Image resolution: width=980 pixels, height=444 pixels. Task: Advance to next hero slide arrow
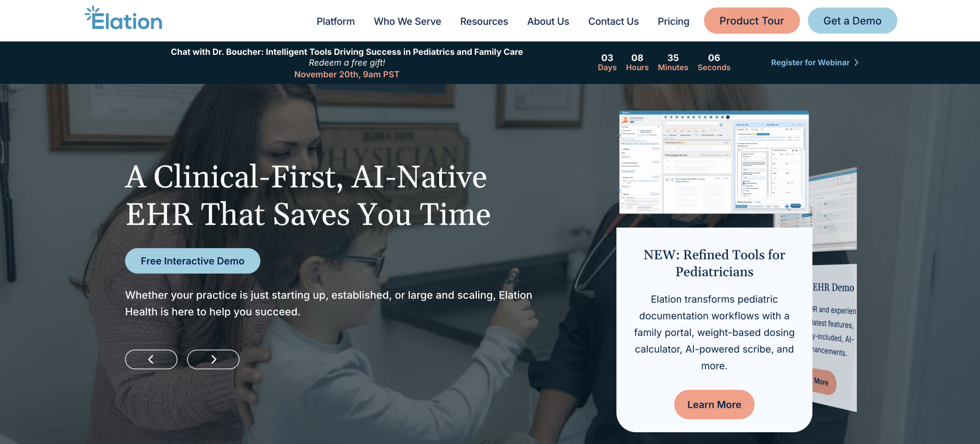213,360
